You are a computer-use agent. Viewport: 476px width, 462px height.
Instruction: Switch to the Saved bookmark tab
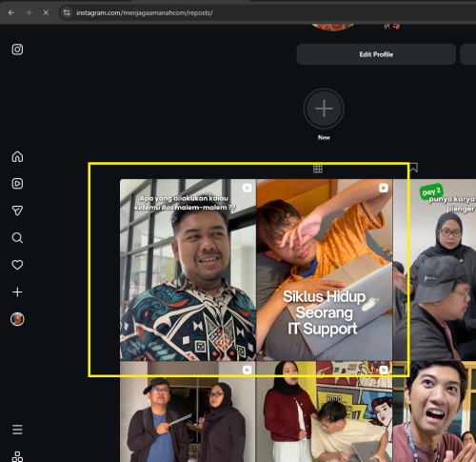tap(413, 168)
